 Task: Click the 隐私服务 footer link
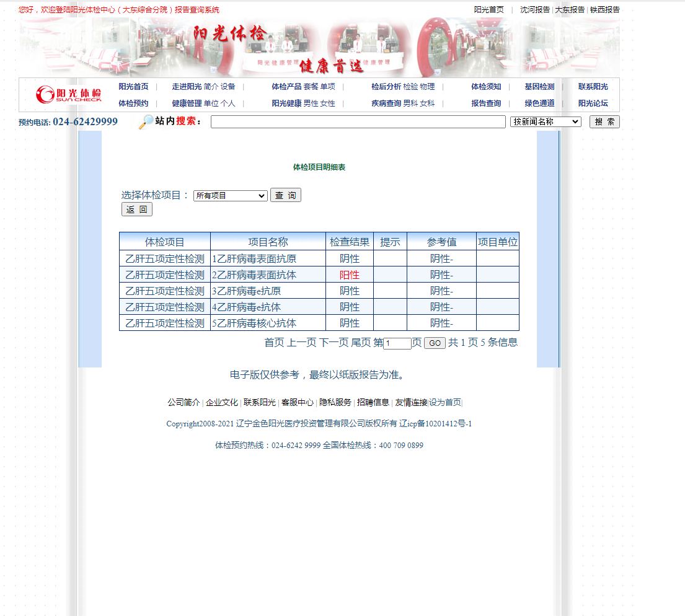point(335,402)
